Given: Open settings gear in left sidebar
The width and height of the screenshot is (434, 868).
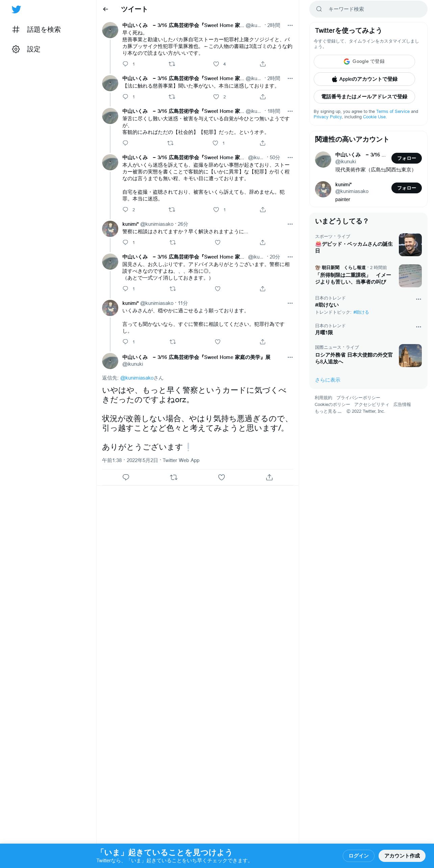Looking at the screenshot, I should (16, 49).
